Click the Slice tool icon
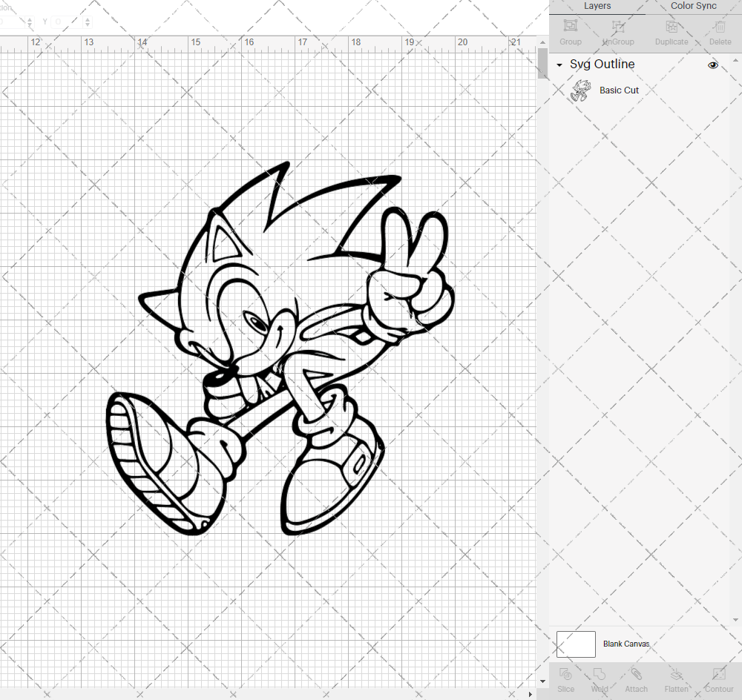742x700 pixels. pos(565,674)
